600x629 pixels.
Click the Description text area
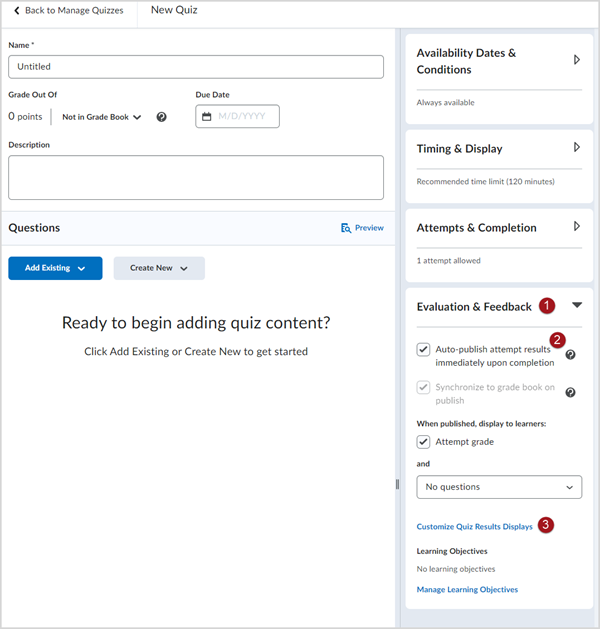point(196,178)
